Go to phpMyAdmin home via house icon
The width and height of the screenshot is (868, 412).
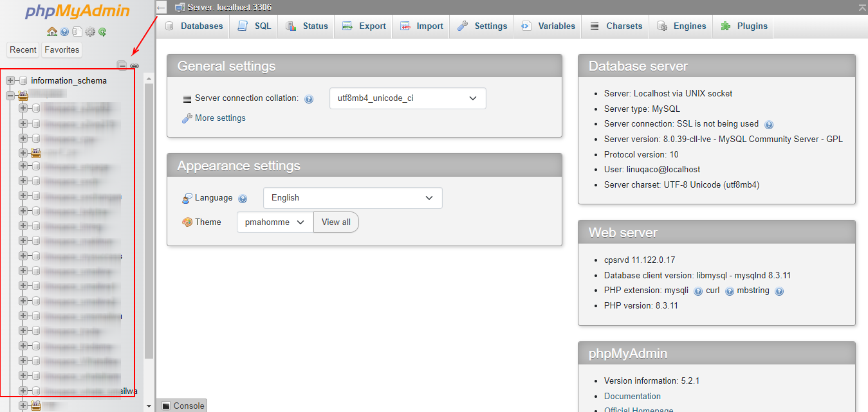click(x=52, y=31)
